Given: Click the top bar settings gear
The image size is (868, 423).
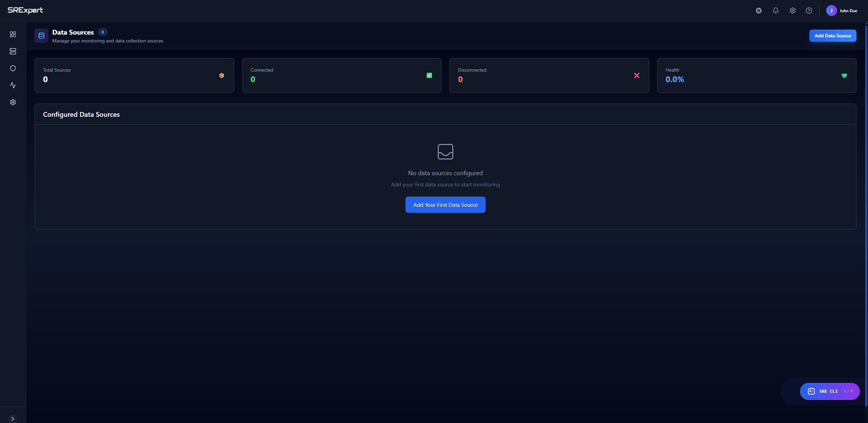Looking at the screenshot, I should click(793, 10).
